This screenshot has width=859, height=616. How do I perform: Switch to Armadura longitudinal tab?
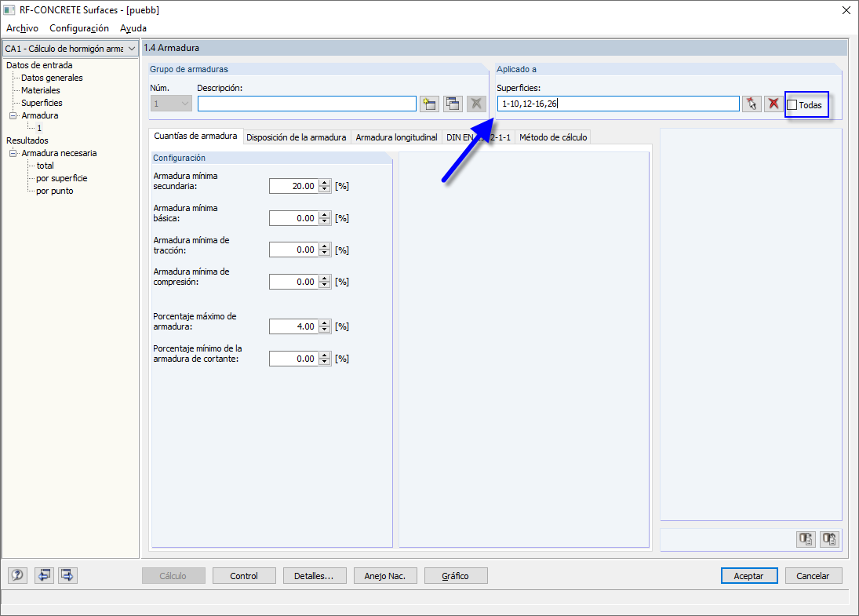click(x=397, y=137)
